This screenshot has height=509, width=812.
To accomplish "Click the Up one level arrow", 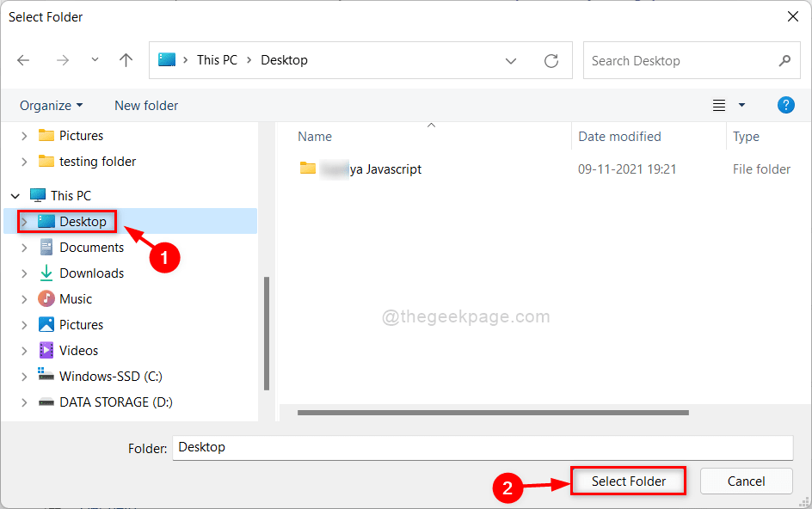I will pyautogui.click(x=126, y=60).
